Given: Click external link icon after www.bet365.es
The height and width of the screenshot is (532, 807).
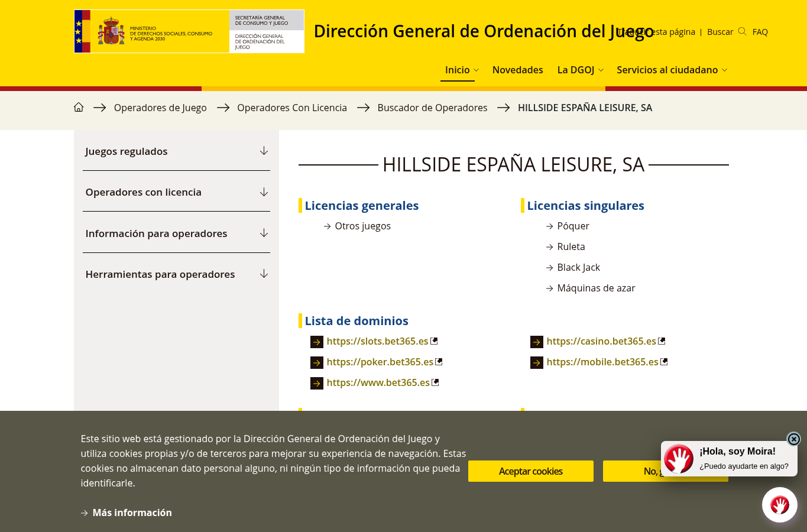Looking at the screenshot, I should tap(435, 382).
